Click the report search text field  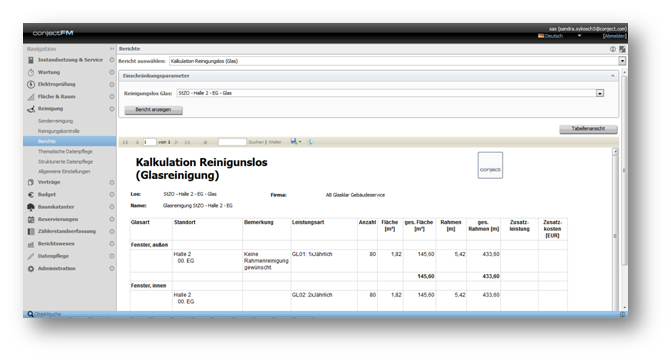click(x=232, y=142)
